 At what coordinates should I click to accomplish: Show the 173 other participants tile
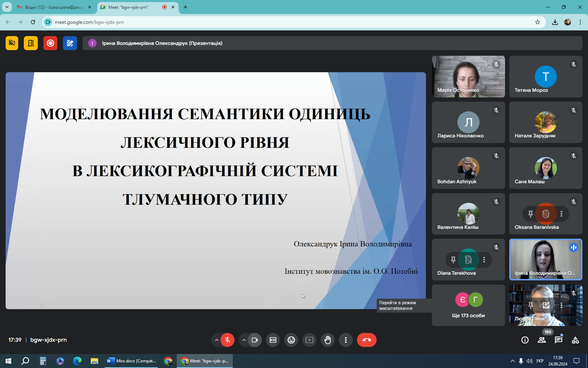pyautogui.click(x=468, y=305)
